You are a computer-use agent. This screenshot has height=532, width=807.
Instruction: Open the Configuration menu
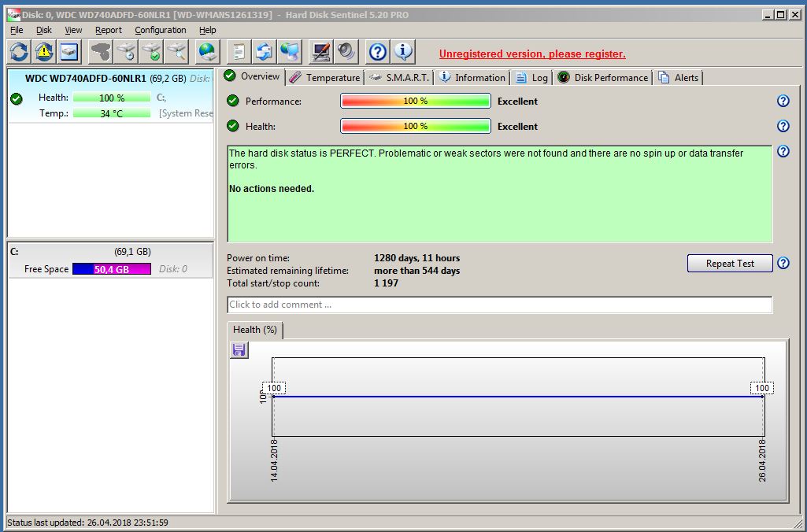coord(160,30)
